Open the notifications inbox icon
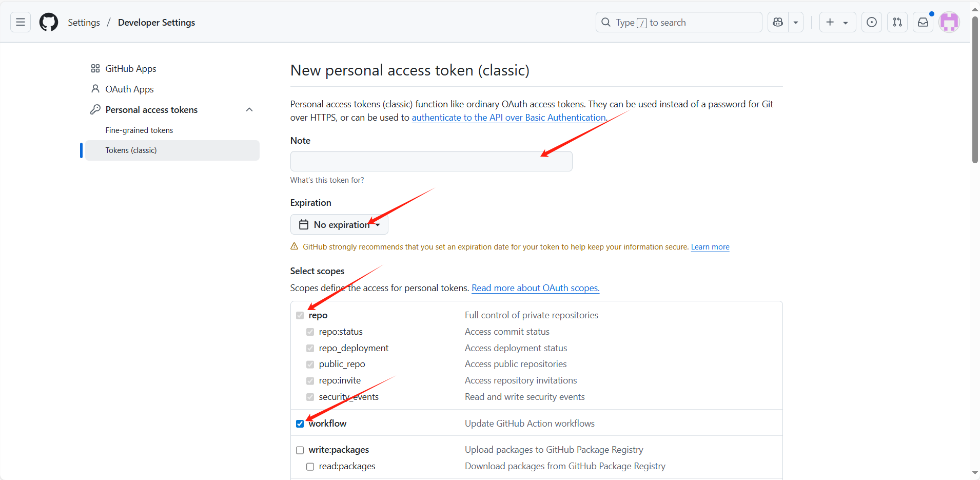Viewport: 980px width, 480px height. tap(923, 22)
